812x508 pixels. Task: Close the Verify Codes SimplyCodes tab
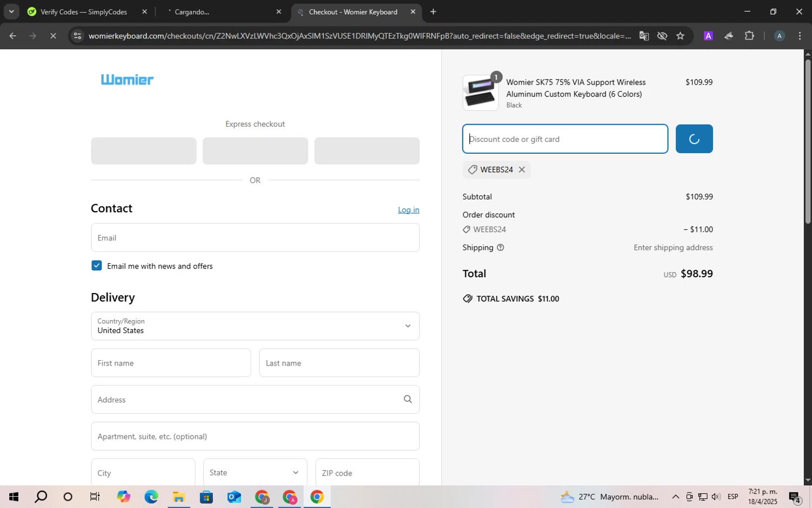(144, 11)
